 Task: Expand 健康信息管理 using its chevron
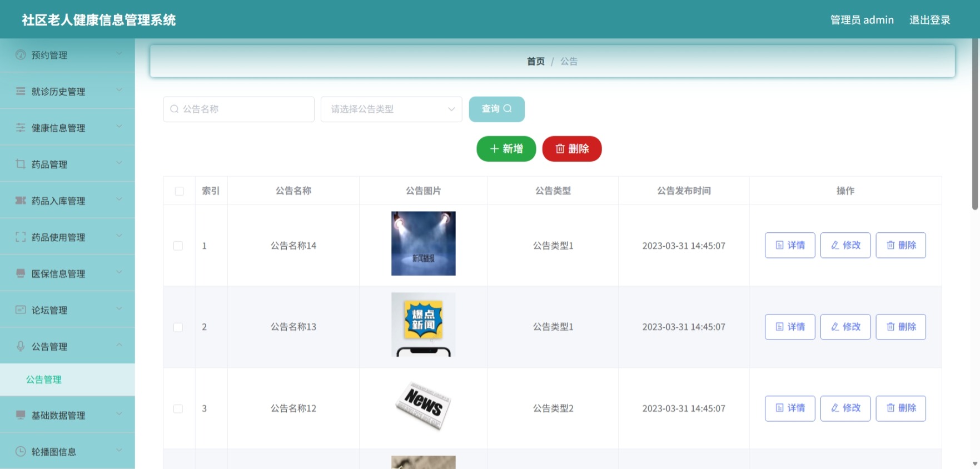coord(119,126)
